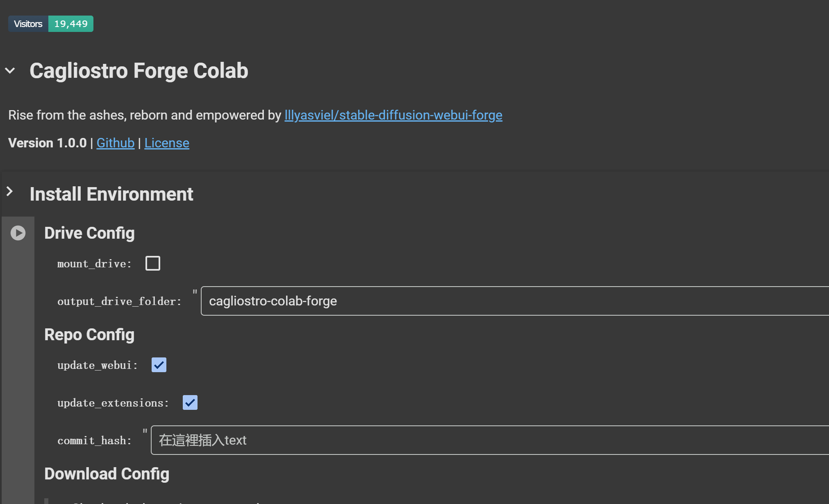Click the Drive Config heading
This screenshot has height=504, width=829.
point(89,233)
